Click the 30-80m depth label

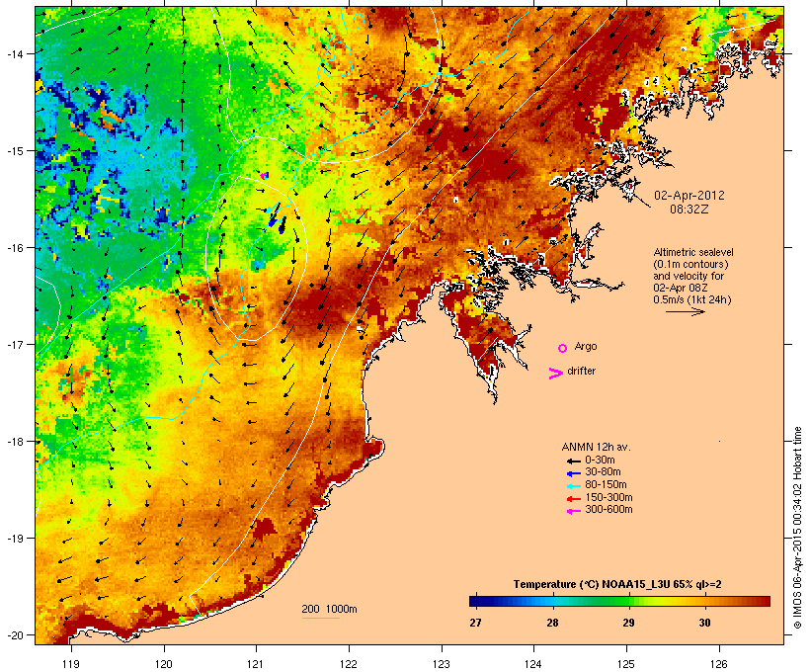(603, 472)
